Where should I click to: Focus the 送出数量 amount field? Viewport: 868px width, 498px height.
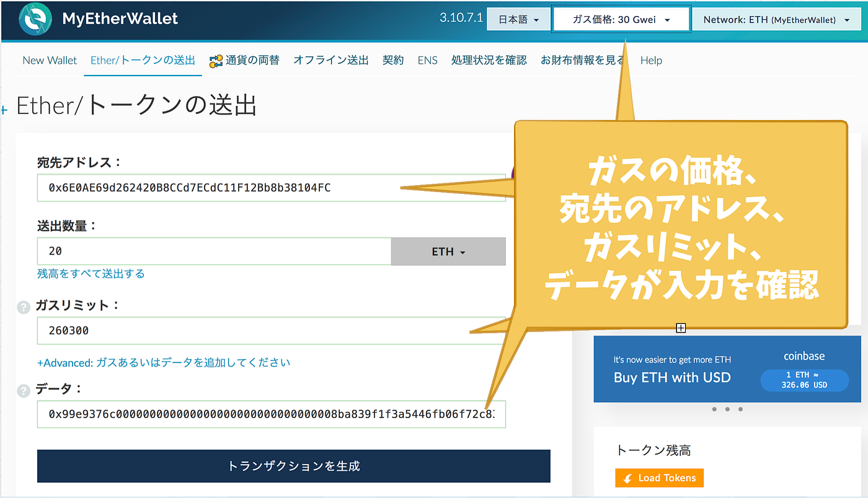(214, 251)
